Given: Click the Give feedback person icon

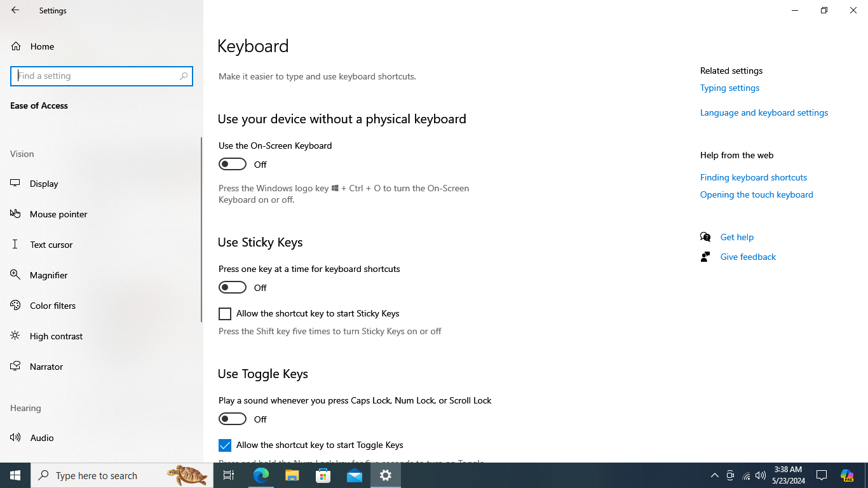Looking at the screenshot, I should click(x=705, y=257).
